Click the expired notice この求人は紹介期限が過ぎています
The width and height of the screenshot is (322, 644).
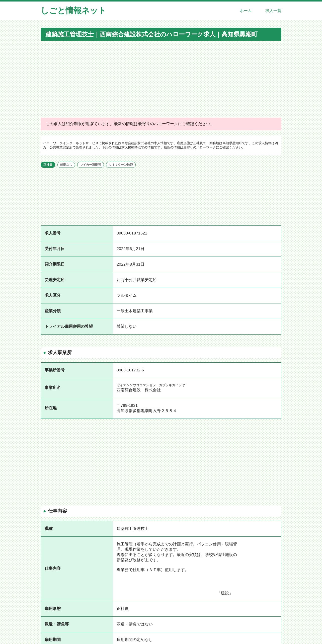coord(161,124)
